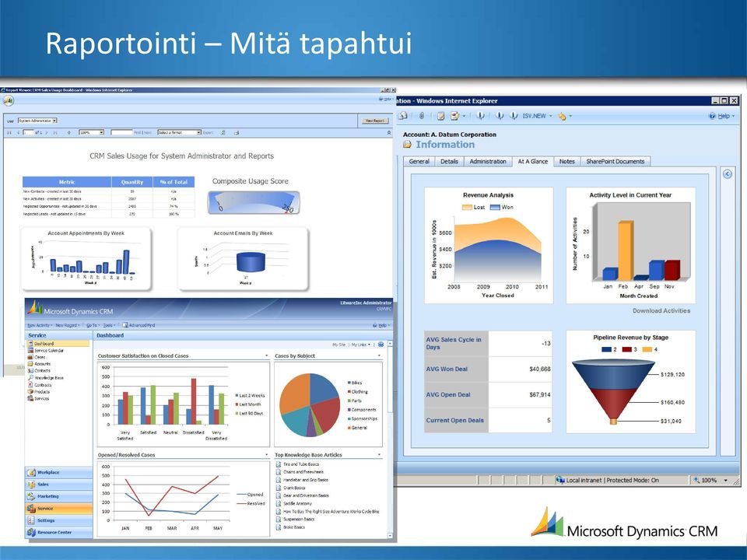Click the refresh icon in the Report Viewer toolbar
This screenshot has width=747, height=560.
[223, 132]
